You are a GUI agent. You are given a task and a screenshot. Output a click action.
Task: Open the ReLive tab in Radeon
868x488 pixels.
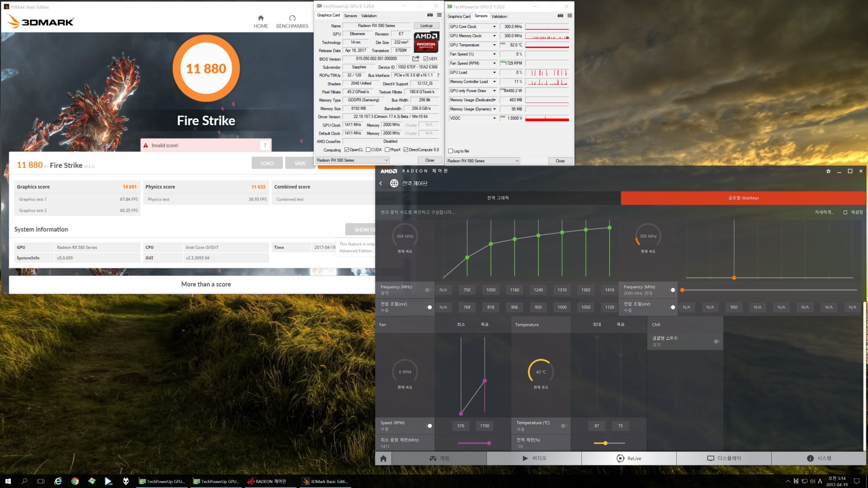pos(629,458)
